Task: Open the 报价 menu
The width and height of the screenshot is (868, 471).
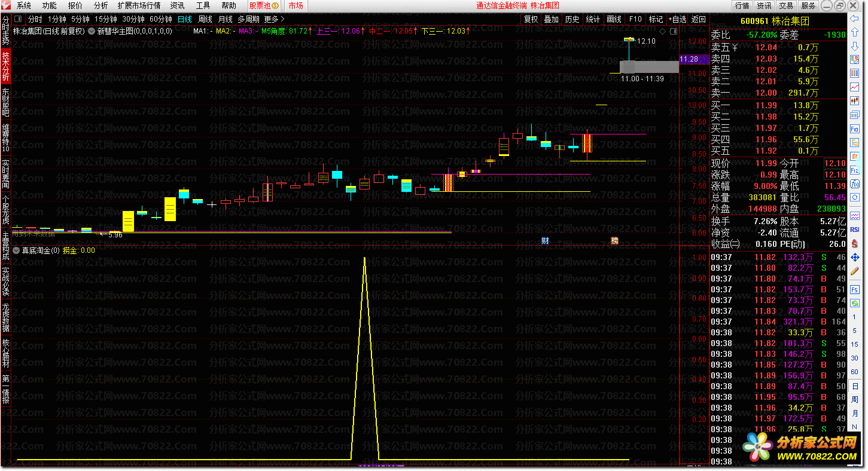Action: click(75, 5)
